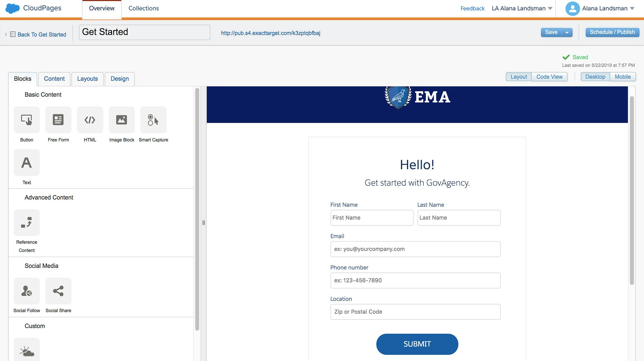Click the First Name input field
Image resolution: width=644 pixels, height=361 pixels.
click(372, 217)
